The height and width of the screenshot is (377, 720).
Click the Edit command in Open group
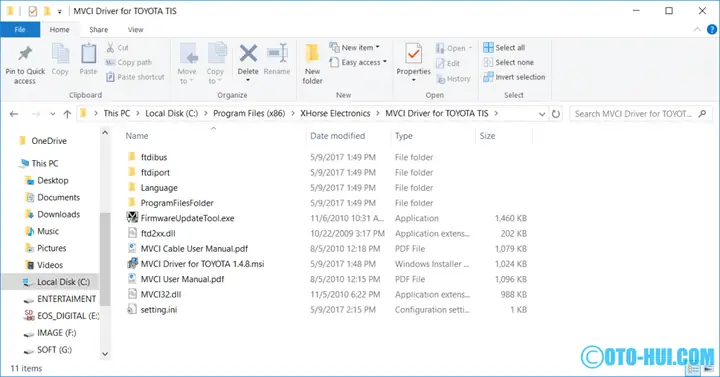448,63
